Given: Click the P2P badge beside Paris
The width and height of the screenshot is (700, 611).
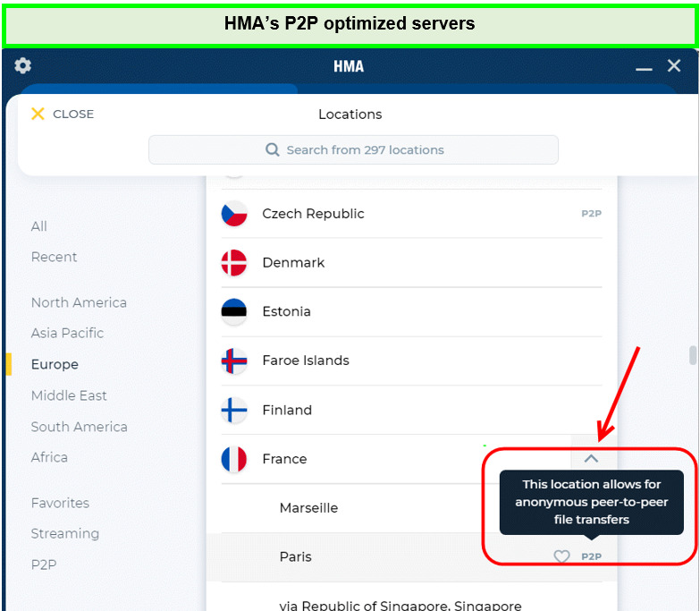Looking at the screenshot, I should click(x=592, y=556).
